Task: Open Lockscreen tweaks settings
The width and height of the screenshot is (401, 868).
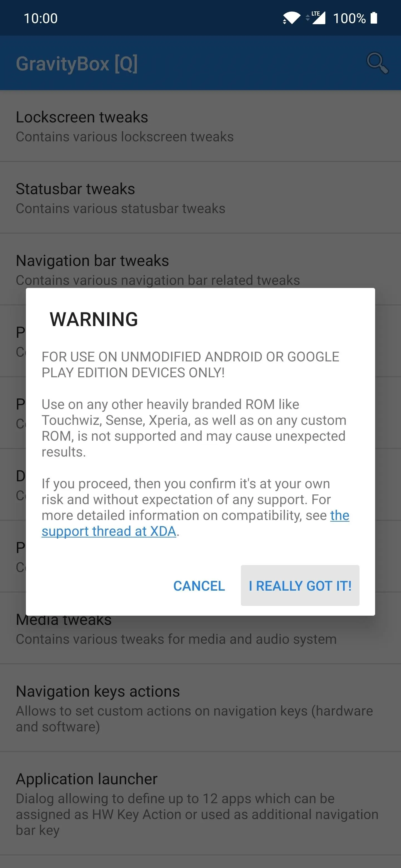Action: [x=200, y=126]
